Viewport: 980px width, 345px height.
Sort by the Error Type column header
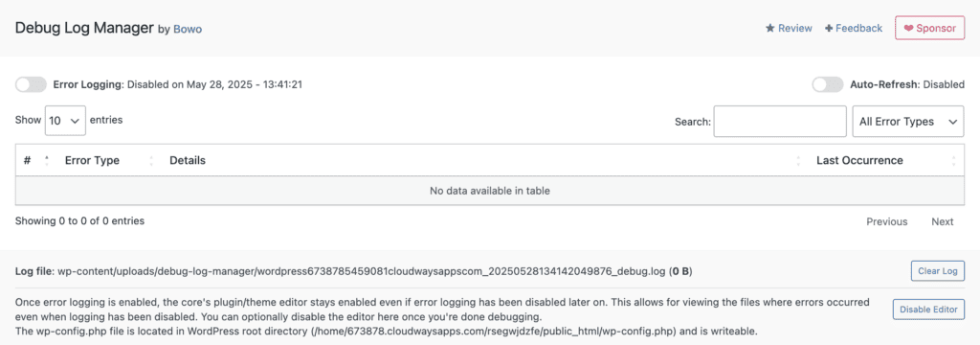pos(109,160)
